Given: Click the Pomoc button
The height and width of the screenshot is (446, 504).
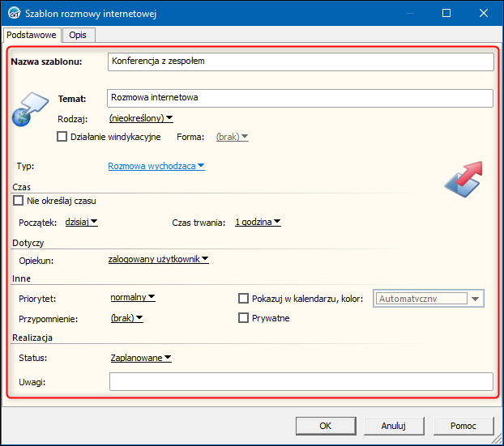Looking at the screenshot, I should tap(463, 426).
